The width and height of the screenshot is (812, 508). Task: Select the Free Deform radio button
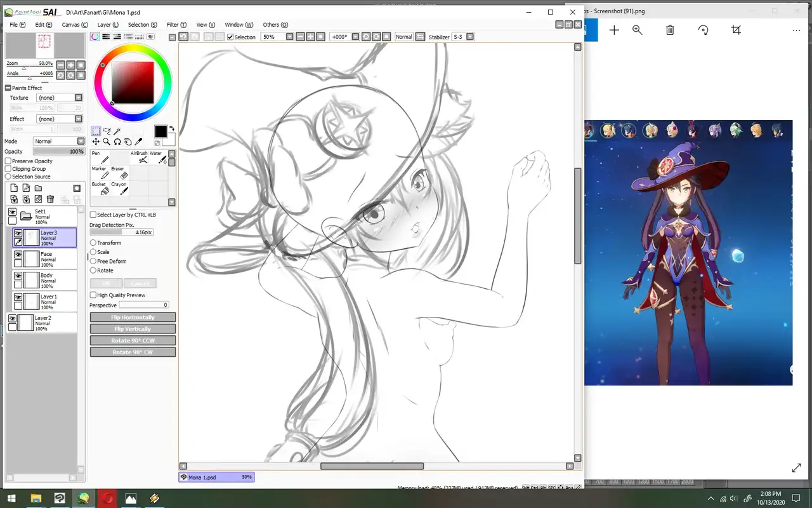click(x=93, y=261)
